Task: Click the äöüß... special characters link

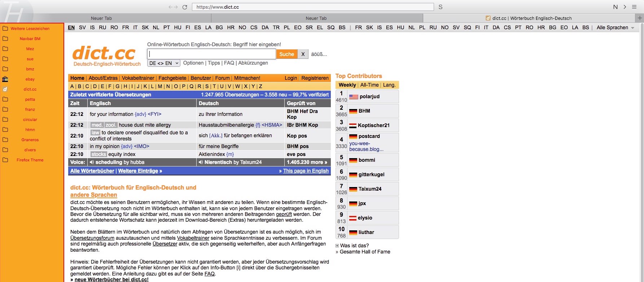Action: 319,54
